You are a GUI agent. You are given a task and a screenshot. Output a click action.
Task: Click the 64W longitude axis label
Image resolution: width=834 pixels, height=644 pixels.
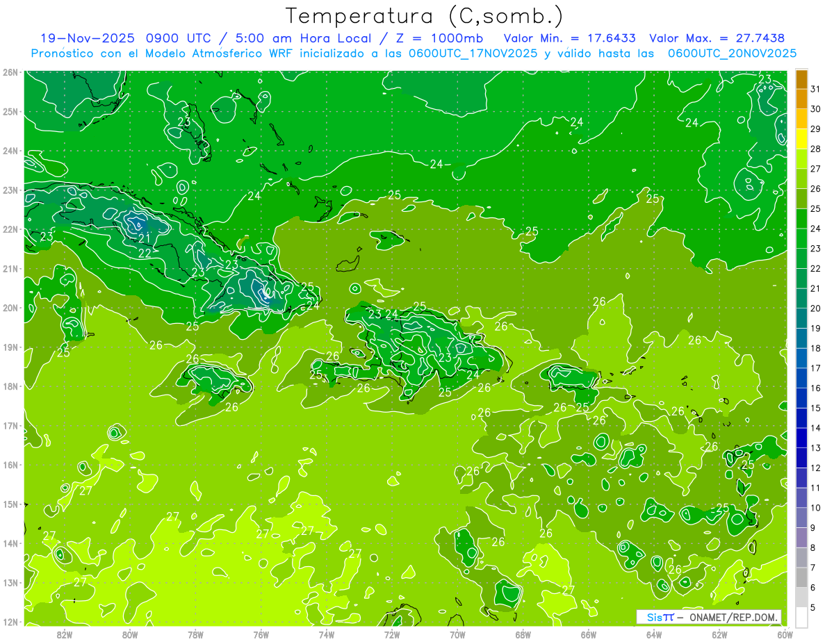click(x=653, y=634)
